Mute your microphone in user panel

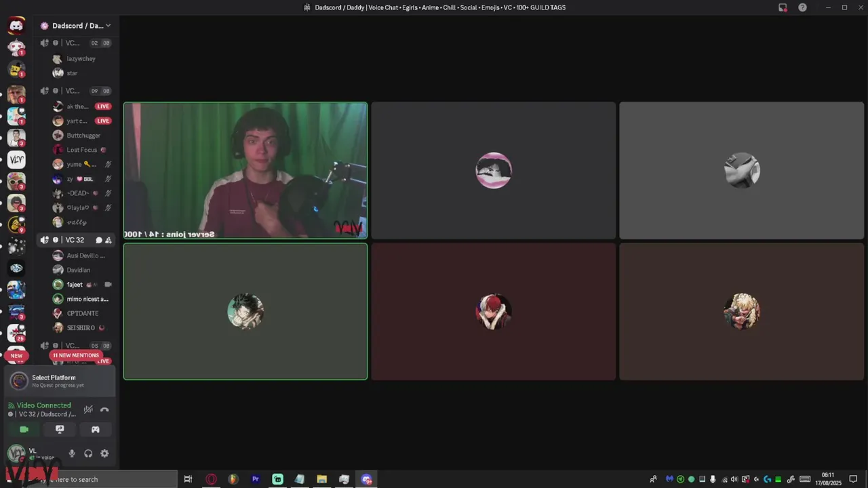[x=72, y=453]
